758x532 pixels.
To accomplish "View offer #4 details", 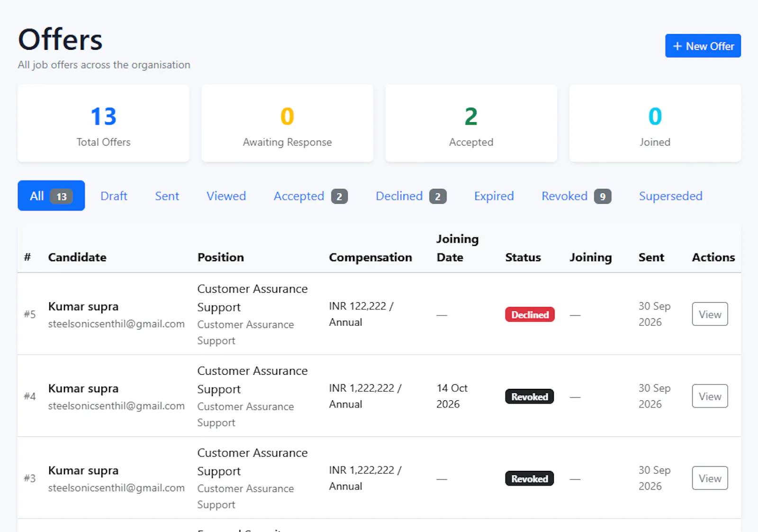I will [710, 396].
